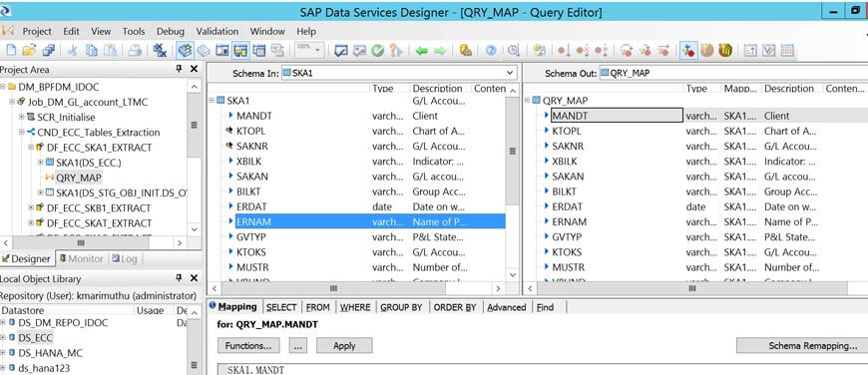The image size is (868, 375).
Task: Pin the Project Area panel
Action: pyautogui.click(x=179, y=69)
